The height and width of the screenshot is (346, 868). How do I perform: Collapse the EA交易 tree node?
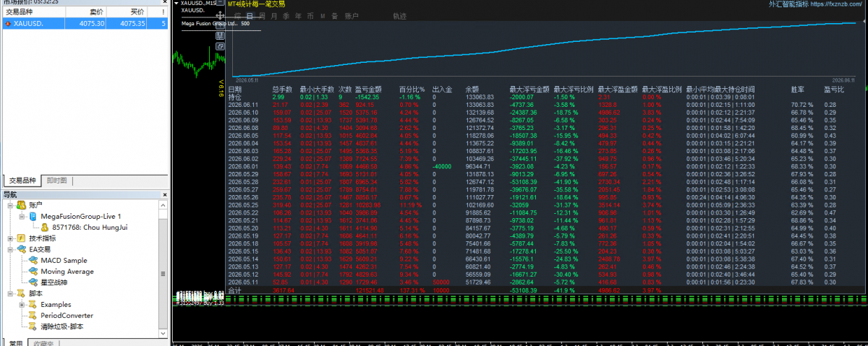(10, 249)
